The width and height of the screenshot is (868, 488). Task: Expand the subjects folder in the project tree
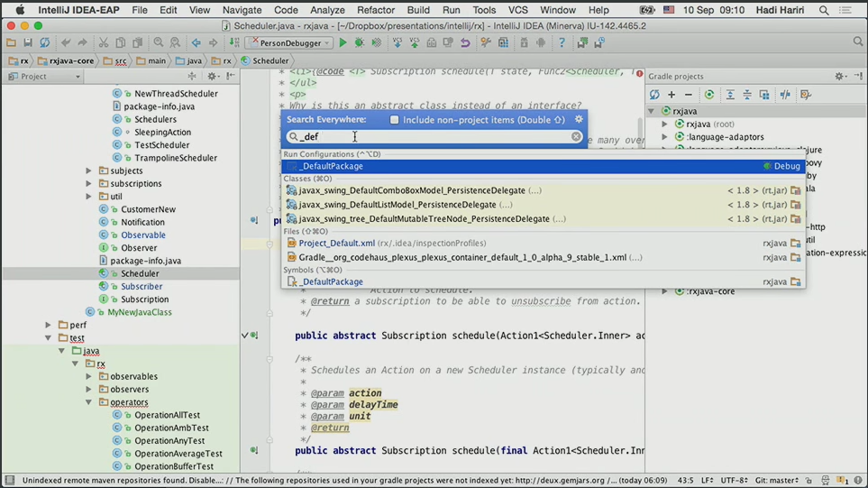tap(88, 170)
